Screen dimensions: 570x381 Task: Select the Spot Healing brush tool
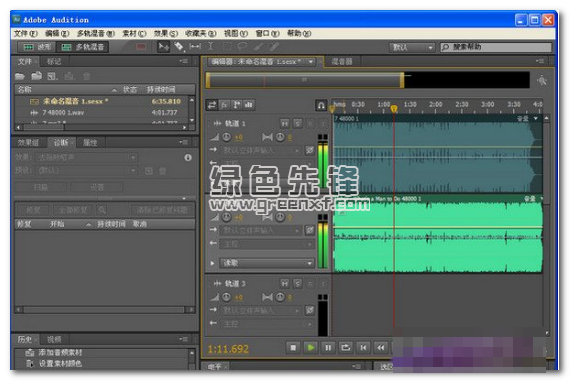[274, 47]
